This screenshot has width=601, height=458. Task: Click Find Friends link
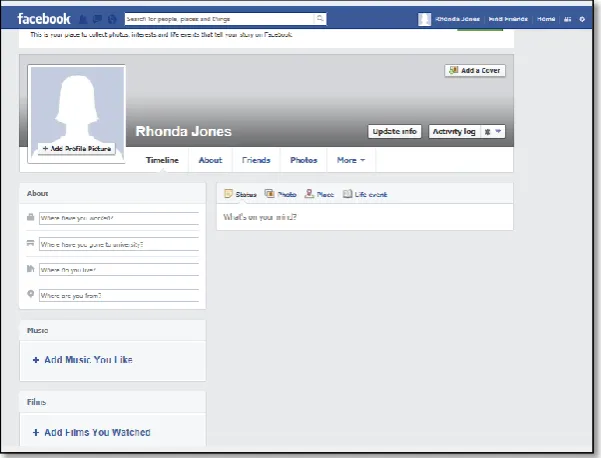coord(508,19)
